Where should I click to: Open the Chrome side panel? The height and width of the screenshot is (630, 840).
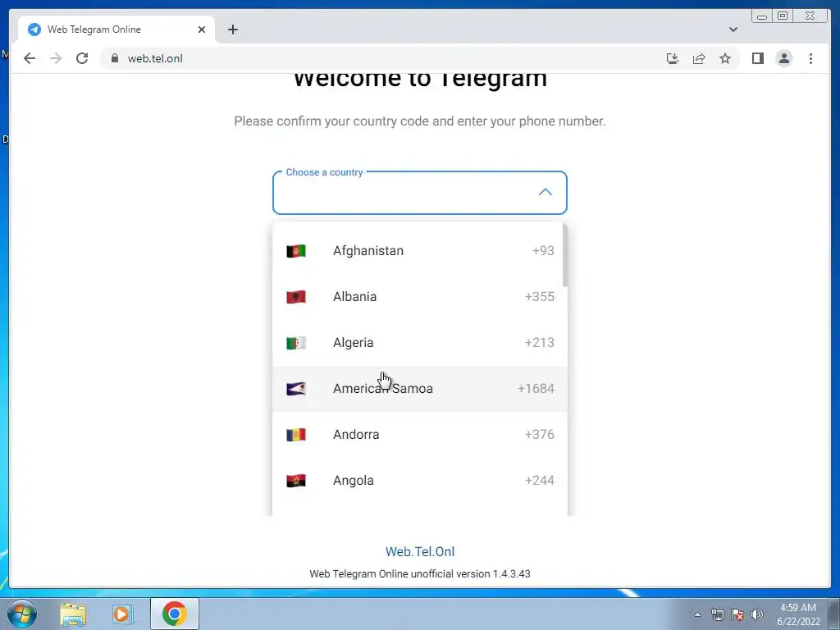point(757,58)
